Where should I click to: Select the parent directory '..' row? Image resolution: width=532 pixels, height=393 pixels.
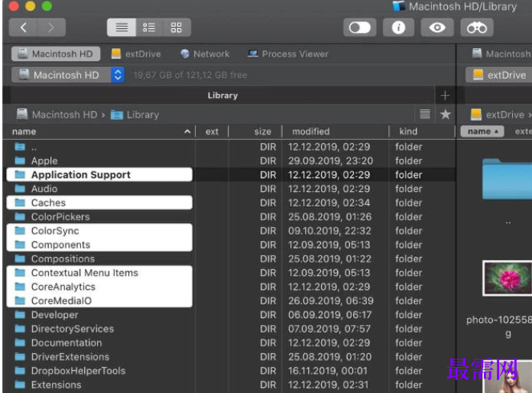[x=229, y=147]
